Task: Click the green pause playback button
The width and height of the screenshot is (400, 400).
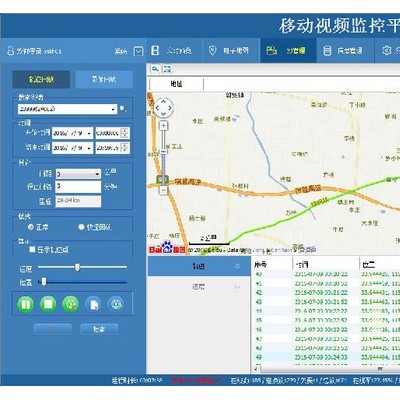Action: tap(26, 304)
